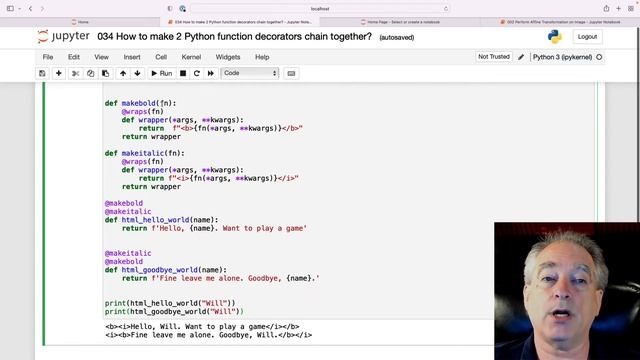Open the command palette keyboard icon
This screenshot has height=360, width=640.
click(291, 73)
